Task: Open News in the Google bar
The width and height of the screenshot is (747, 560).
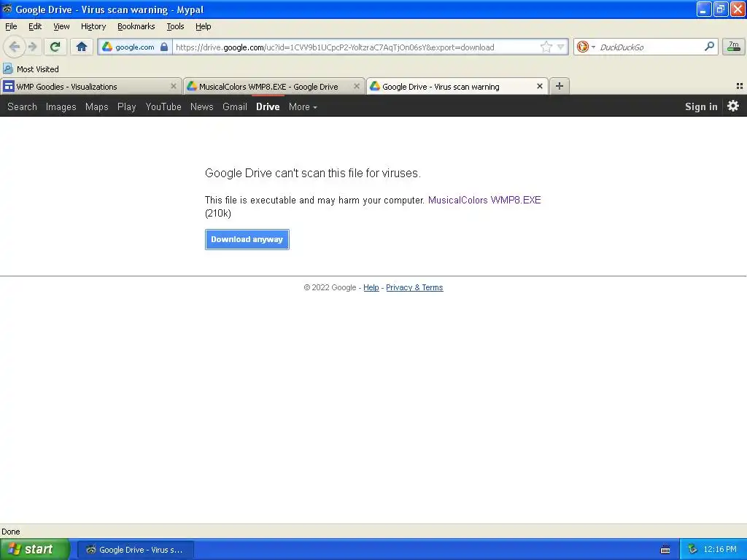Action: (201, 106)
